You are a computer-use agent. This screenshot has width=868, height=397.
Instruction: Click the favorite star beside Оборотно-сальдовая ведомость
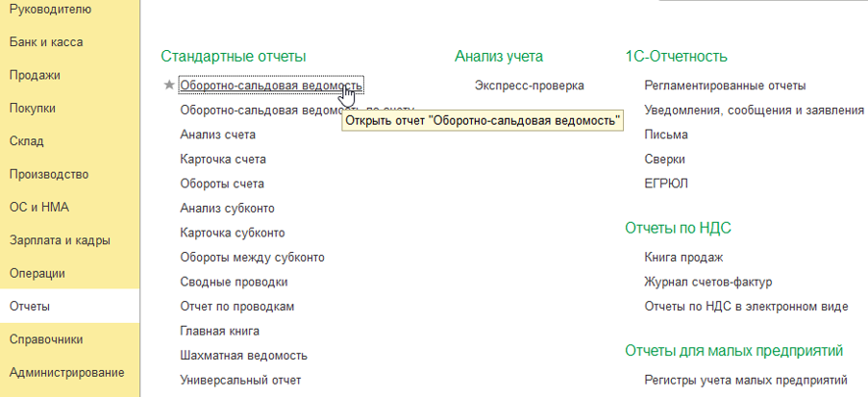[169, 86]
